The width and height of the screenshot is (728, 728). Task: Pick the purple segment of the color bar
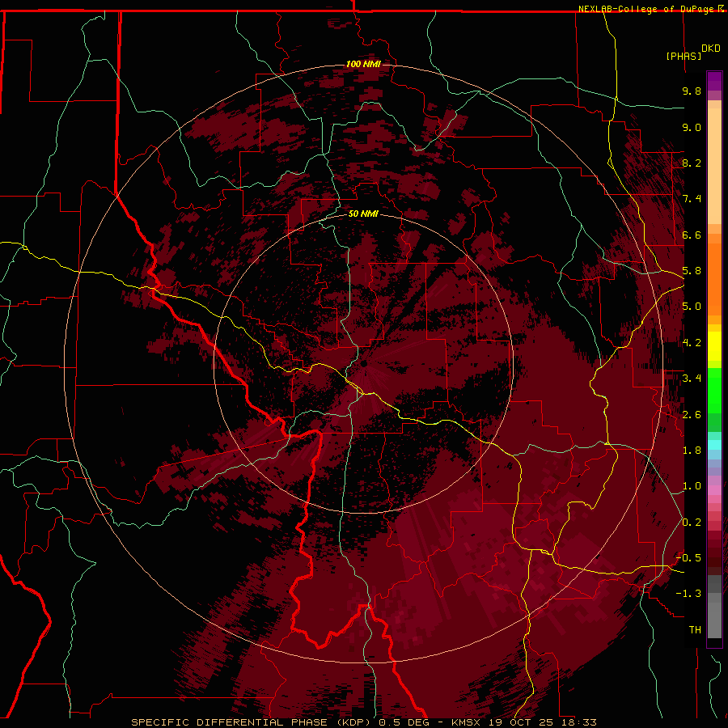coord(714,81)
